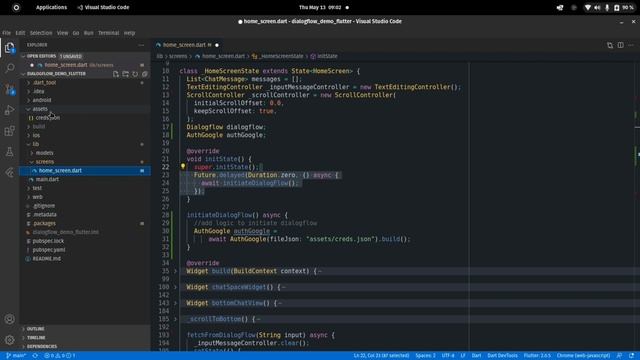640x360 pixels.
Task: Open battery indicator showing 90%
Action: click(x=624, y=7)
